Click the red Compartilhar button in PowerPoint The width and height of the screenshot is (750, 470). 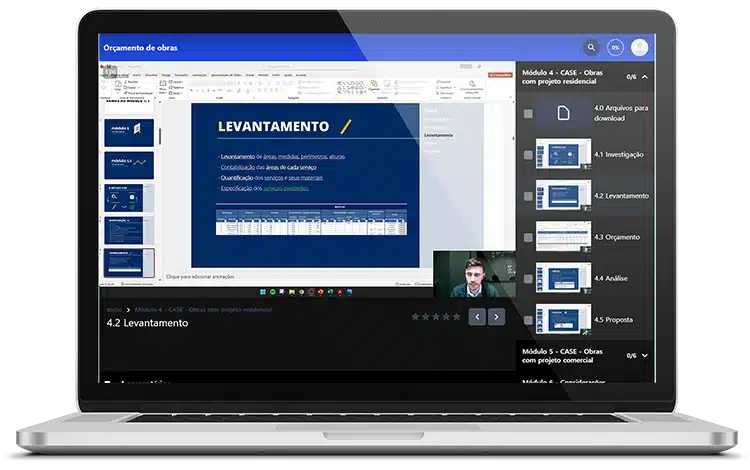(x=500, y=75)
